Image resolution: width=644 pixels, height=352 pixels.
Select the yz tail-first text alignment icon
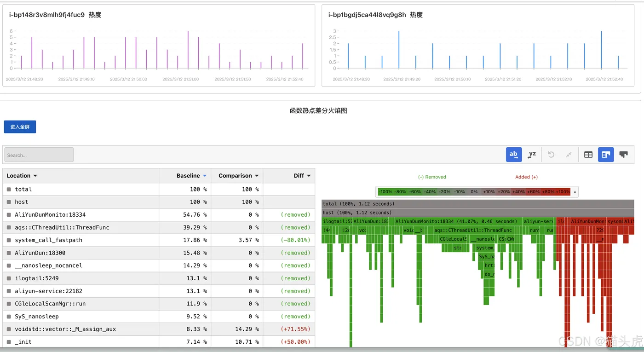pyautogui.click(x=532, y=155)
